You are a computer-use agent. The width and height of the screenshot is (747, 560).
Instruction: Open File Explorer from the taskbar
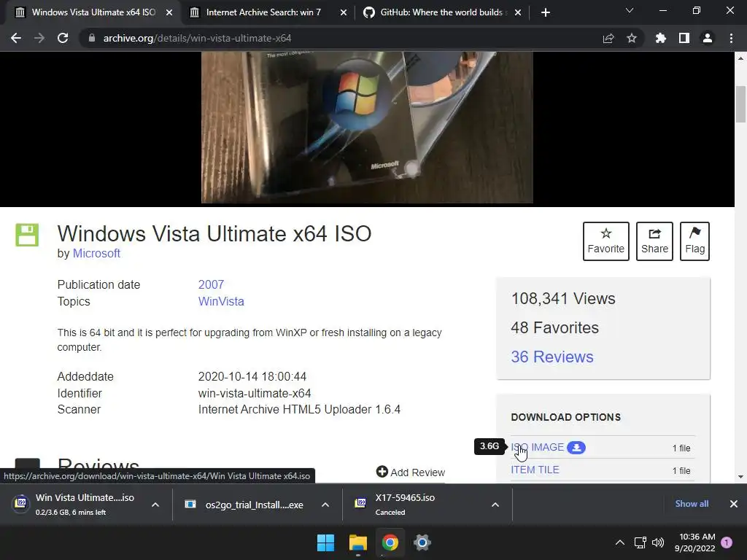[x=357, y=542]
